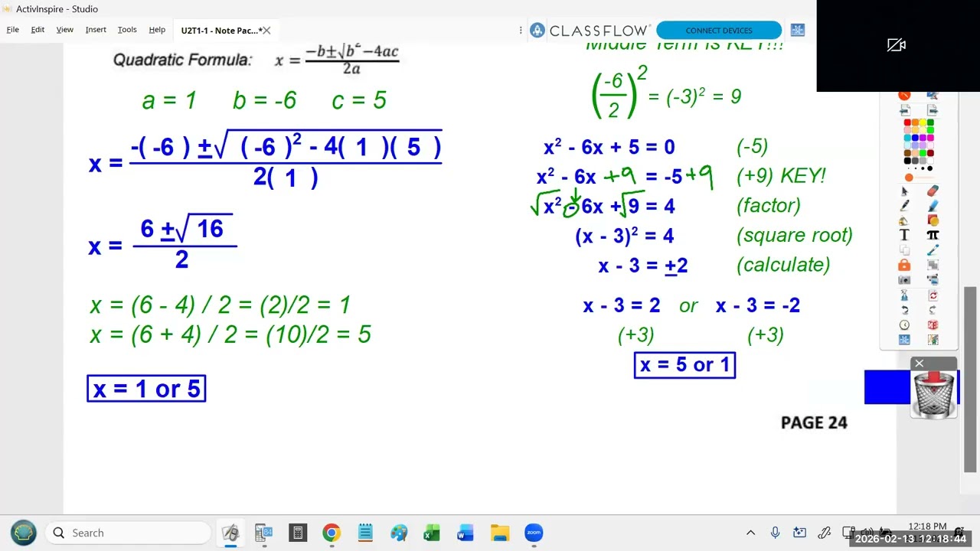Open the pi Equation editor tool
The width and height of the screenshot is (980, 551).
click(x=933, y=235)
